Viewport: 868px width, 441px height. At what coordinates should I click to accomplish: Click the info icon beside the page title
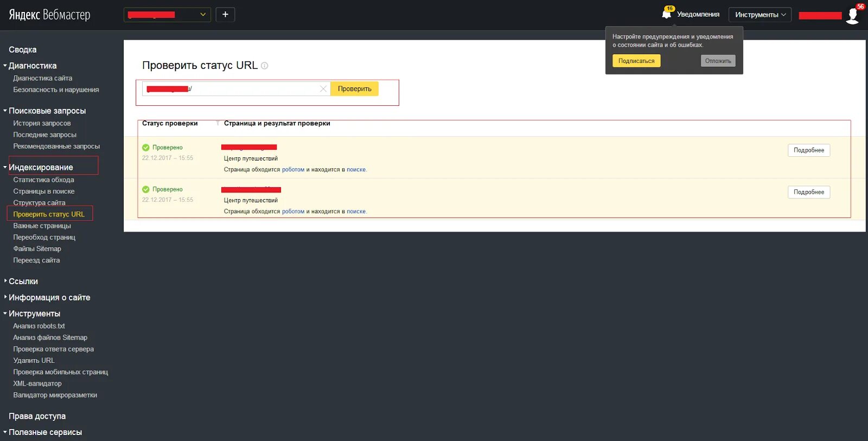[x=265, y=66]
